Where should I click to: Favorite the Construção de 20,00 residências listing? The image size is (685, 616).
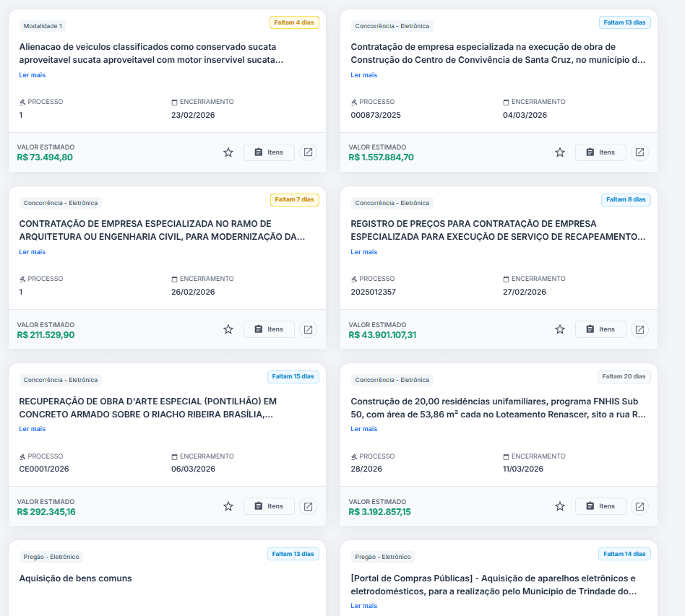560,506
